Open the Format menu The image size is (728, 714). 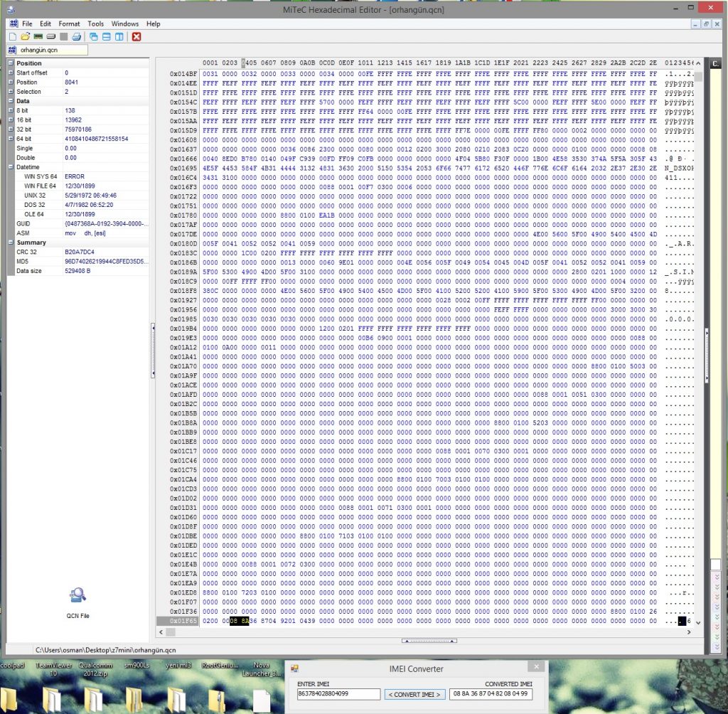tap(69, 23)
